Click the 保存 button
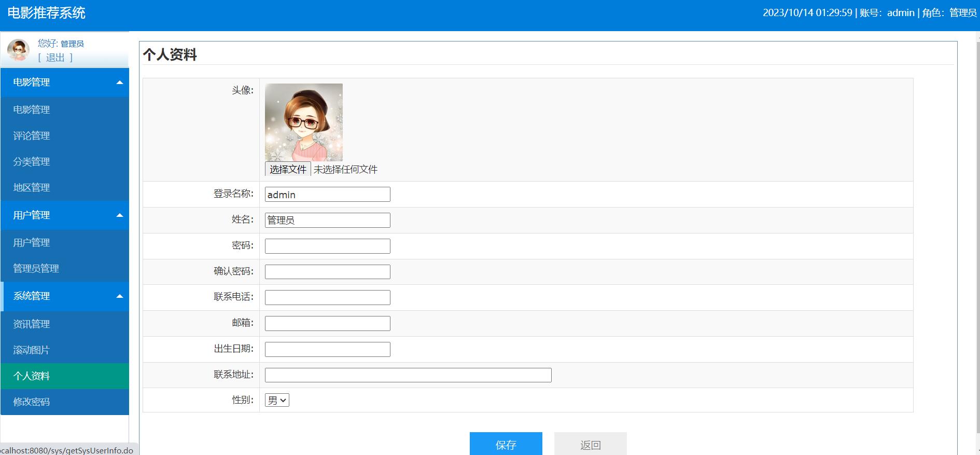 (506, 444)
